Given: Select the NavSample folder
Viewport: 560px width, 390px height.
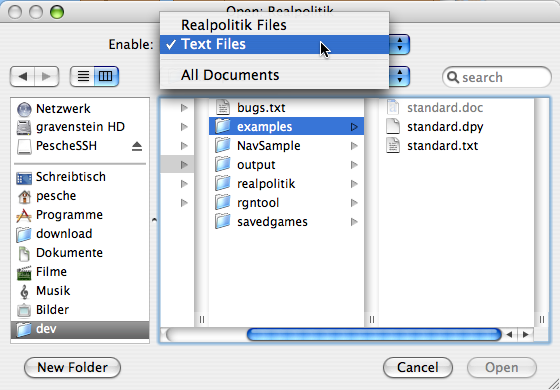Looking at the screenshot, I should pos(286,146).
